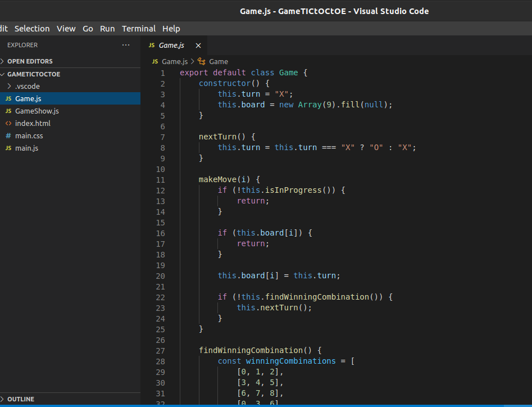Click the '[6, 7, 8],' array line
Viewport: 532px width, 407px height.
tap(260, 394)
